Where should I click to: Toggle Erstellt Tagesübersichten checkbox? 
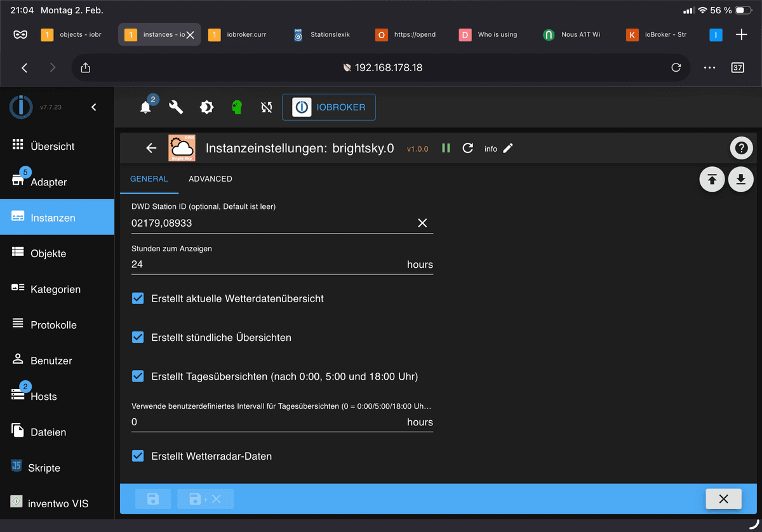(138, 376)
